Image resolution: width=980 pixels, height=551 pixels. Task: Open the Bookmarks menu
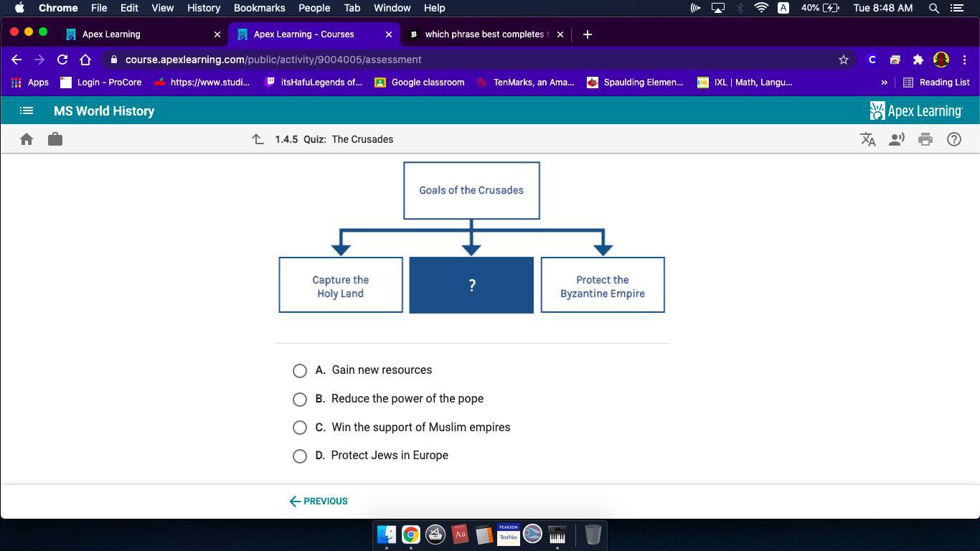[x=260, y=8]
